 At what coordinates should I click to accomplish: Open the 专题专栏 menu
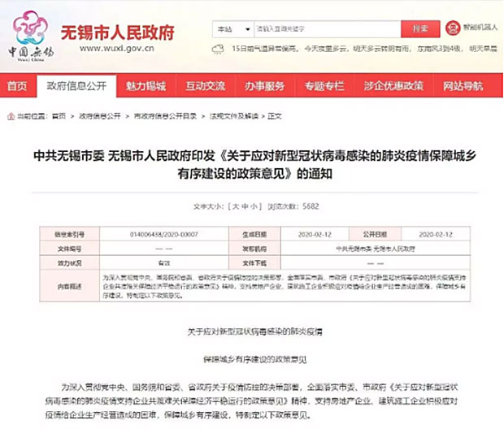(x=324, y=86)
